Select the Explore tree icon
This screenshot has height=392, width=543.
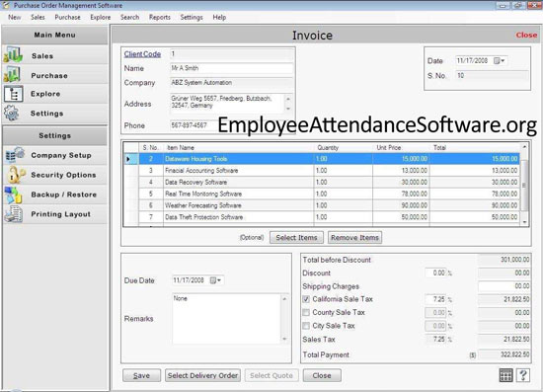(14, 94)
